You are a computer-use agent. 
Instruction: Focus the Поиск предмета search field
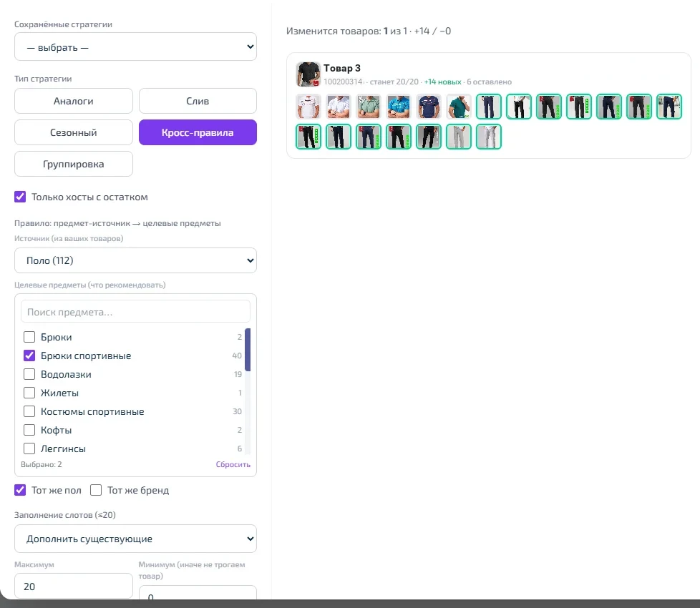click(136, 311)
